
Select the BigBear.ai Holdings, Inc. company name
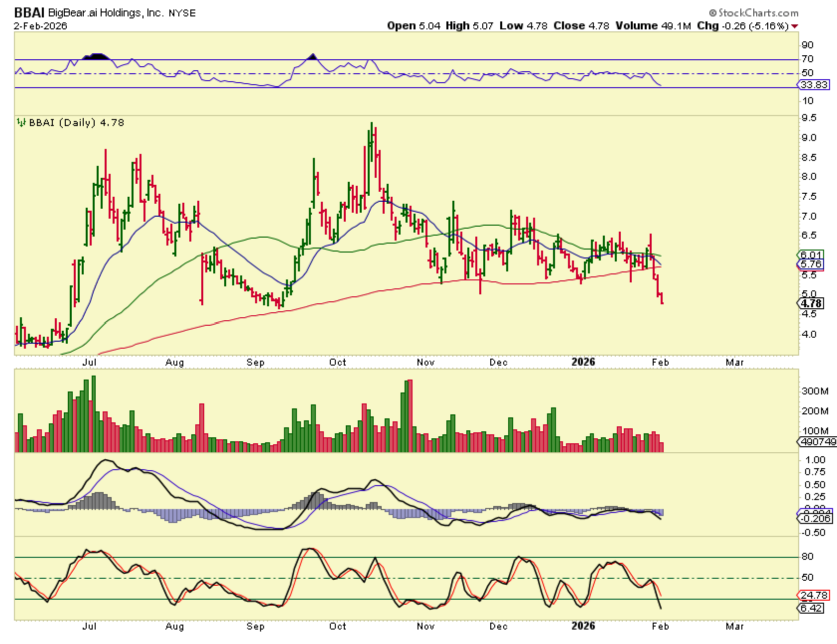click(x=106, y=13)
